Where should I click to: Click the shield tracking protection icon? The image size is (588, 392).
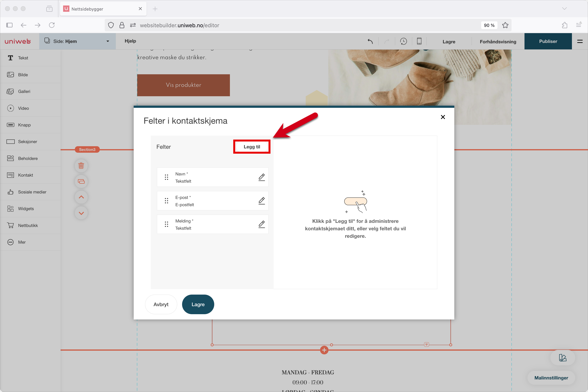coord(111,25)
